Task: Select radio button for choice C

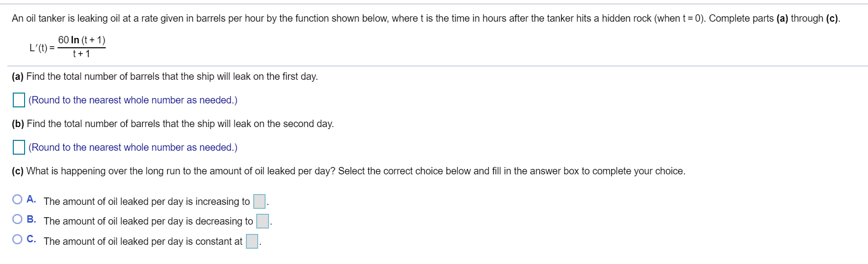Action: [x=18, y=239]
